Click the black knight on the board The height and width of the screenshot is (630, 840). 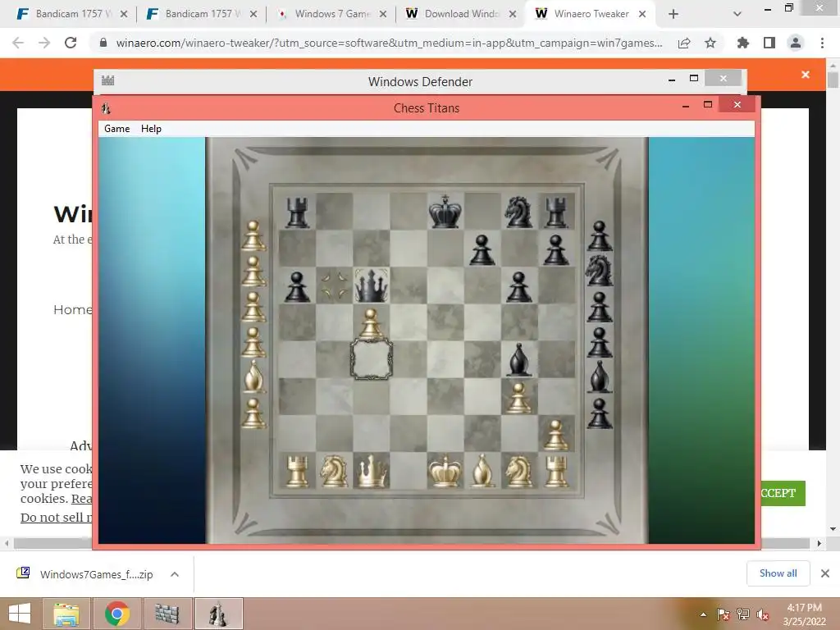point(518,212)
